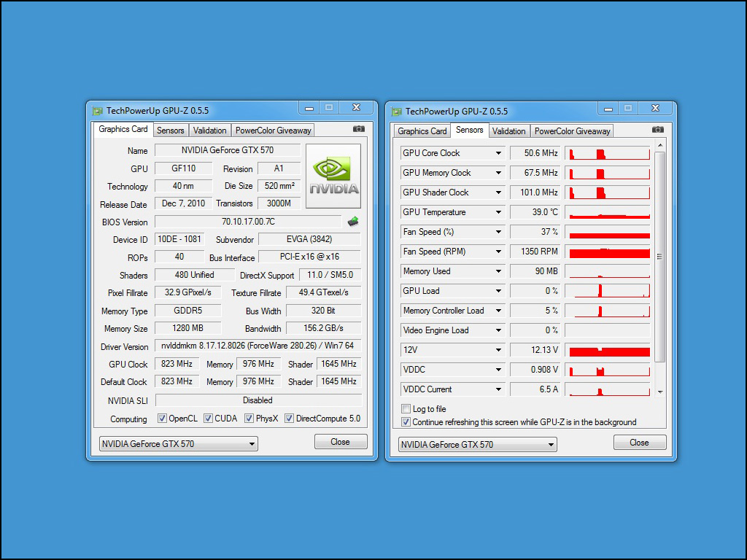
Task: Open GPU Shader Clock sensor dropdown
Action: click(498, 192)
